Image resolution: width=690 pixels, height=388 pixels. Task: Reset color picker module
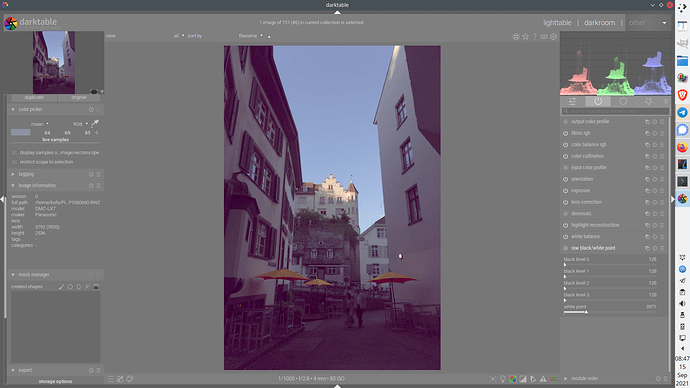pyautogui.click(x=91, y=110)
